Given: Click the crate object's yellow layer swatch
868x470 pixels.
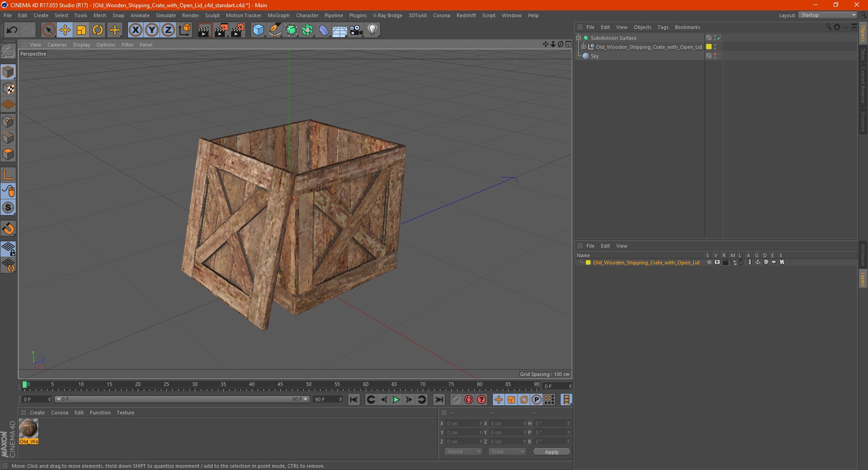Looking at the screenshot, I should click(x=709, y=47).
